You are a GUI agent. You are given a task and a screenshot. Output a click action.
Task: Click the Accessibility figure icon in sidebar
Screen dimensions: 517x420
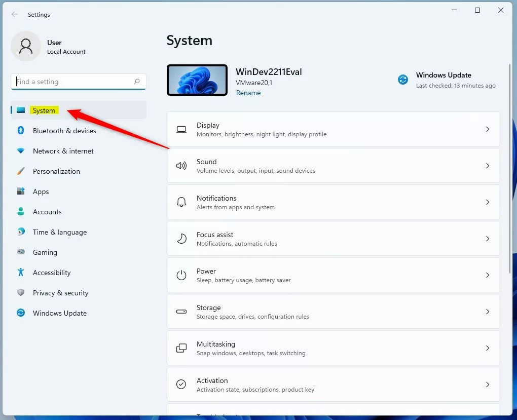[21, 273]
